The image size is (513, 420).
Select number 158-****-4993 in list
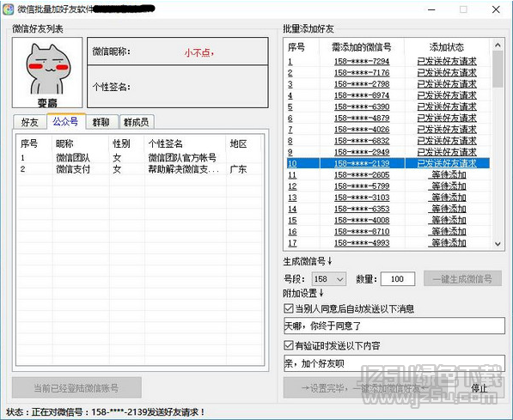click(362, 243)
